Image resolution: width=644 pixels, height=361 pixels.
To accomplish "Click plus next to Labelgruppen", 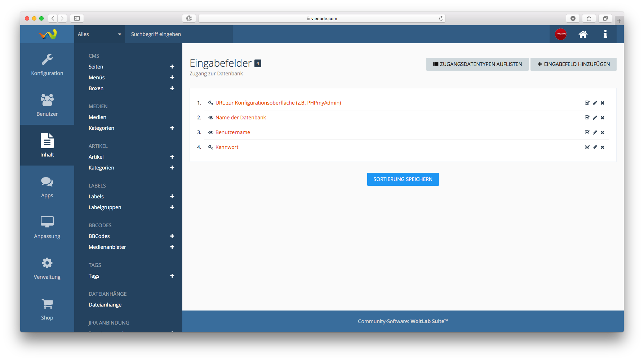I will [172, 207].
